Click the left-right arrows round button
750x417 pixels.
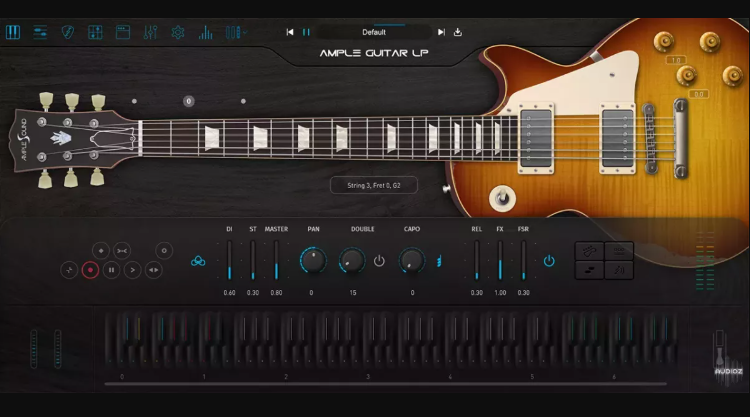154,270
